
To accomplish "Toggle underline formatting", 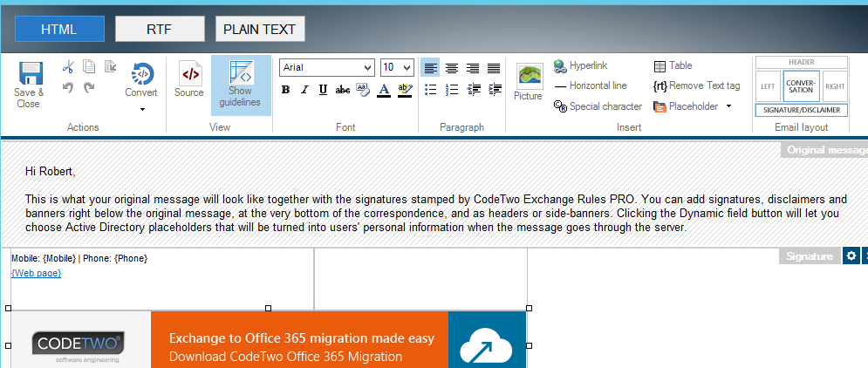I will click(324, 90).
